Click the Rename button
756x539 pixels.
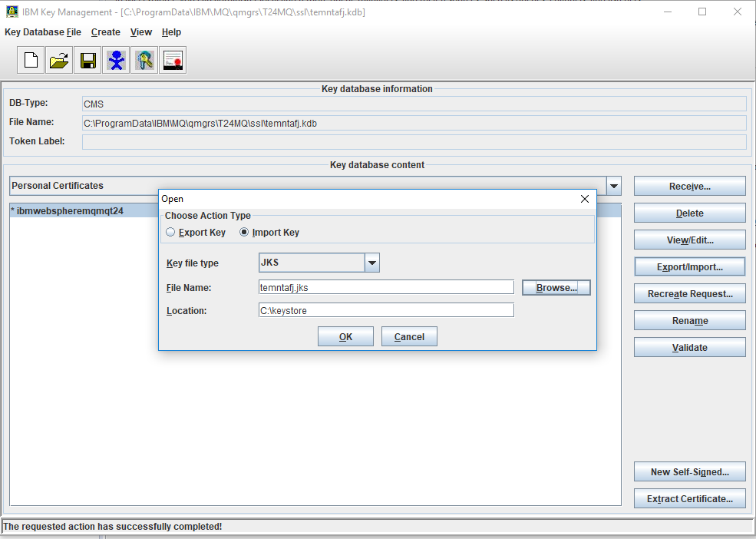click(x=689, y=320)
